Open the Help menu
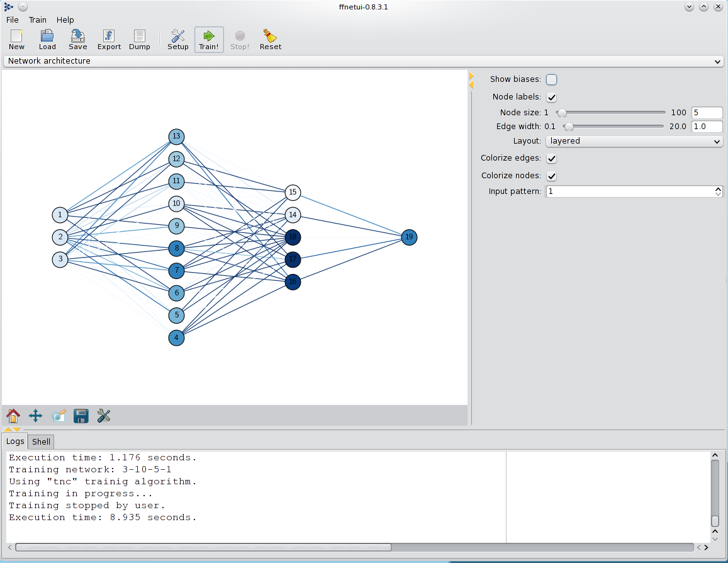The image size is (728, 563). click(65, 20)
